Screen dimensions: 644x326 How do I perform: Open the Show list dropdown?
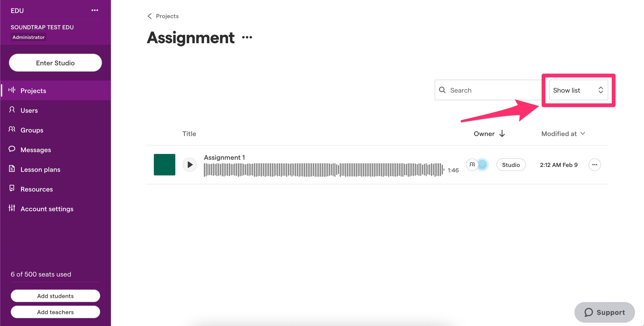point(578,90)
